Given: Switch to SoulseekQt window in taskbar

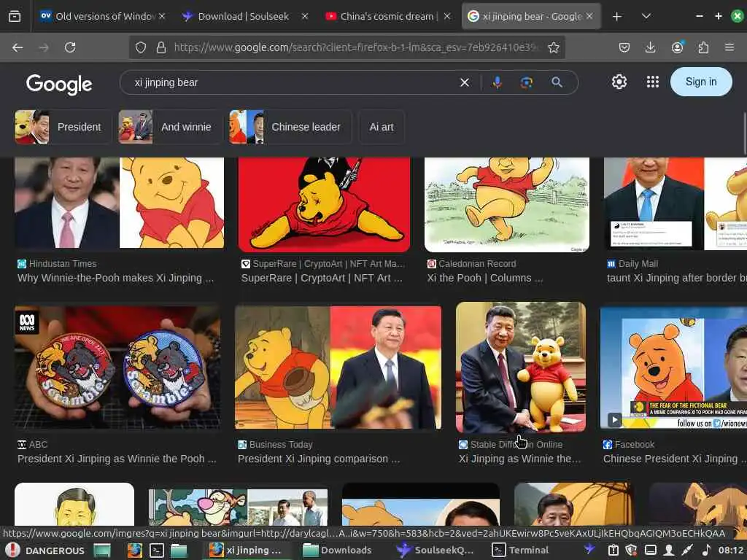Looking at the screenshot, I should tap(435, 551).
